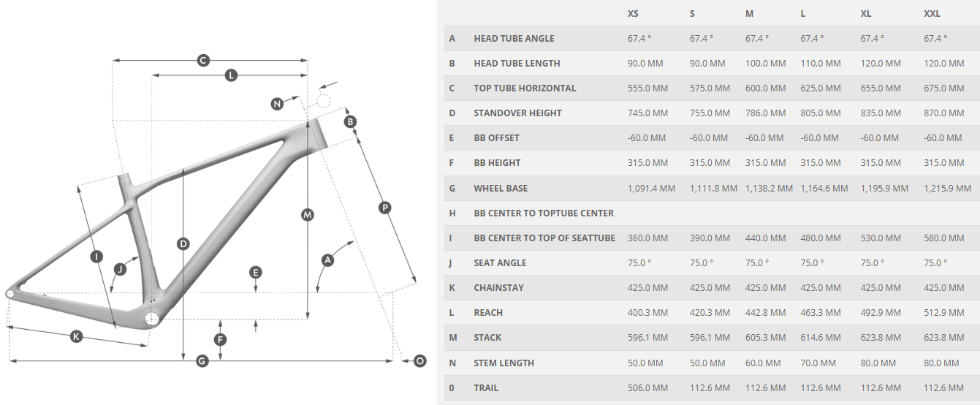
Task: Click the L reach marker on the diagram
Action: pyautogui.click(x=231, y=75)
